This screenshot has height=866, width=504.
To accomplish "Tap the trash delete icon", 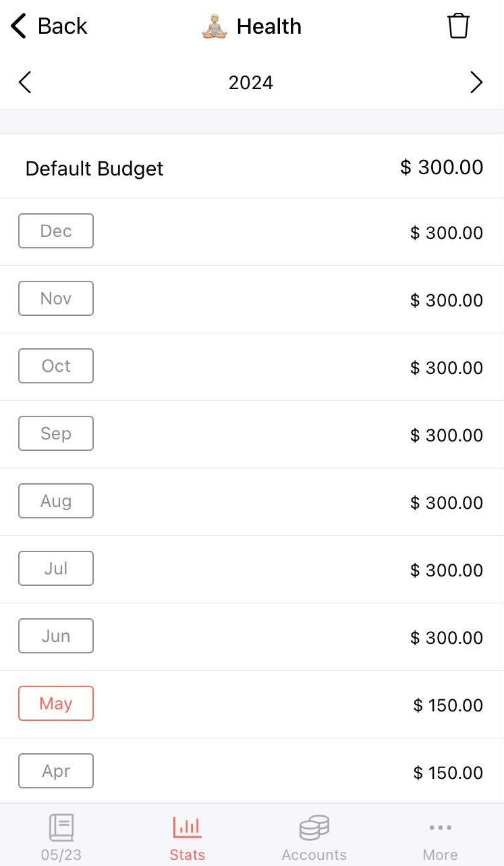I will pyautogui.click(x=457, y=26).
